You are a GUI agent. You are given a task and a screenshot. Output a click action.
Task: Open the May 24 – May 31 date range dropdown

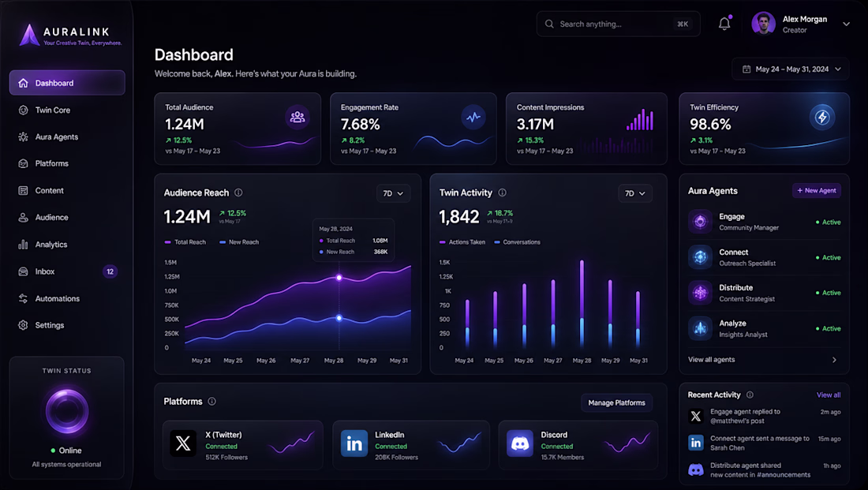[791, 69]
